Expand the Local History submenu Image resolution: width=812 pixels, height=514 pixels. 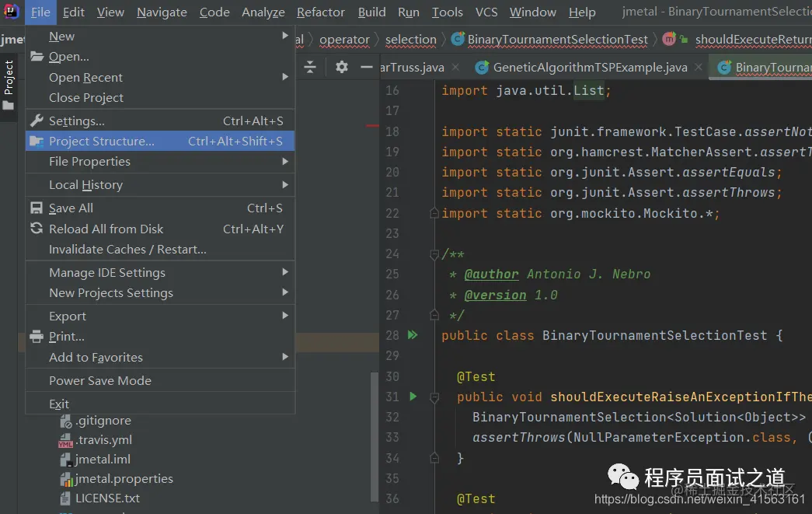click(160, 185)
